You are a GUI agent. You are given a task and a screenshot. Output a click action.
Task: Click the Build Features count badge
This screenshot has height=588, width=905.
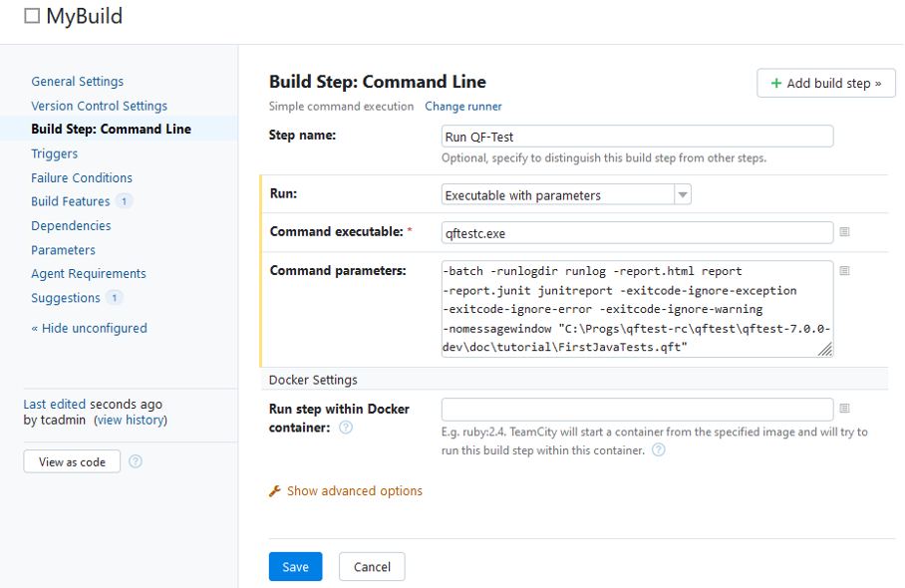(125, 201)
